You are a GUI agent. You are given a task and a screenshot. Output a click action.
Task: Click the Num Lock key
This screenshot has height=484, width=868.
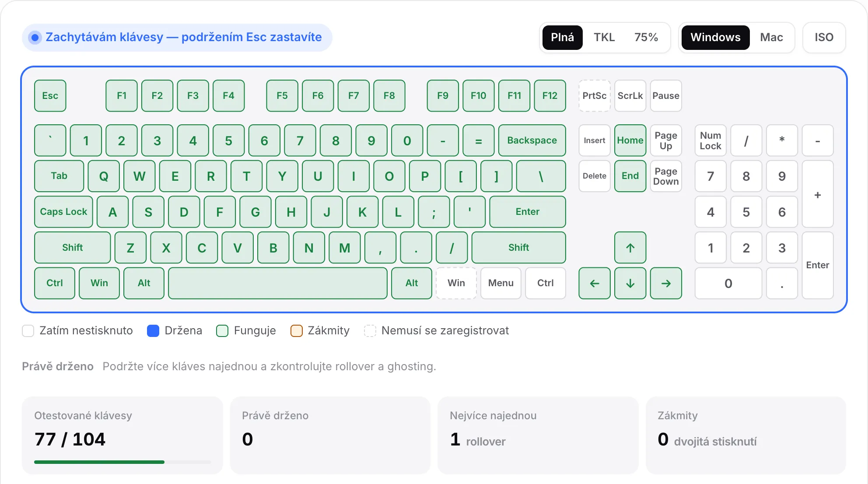[710, 140]
